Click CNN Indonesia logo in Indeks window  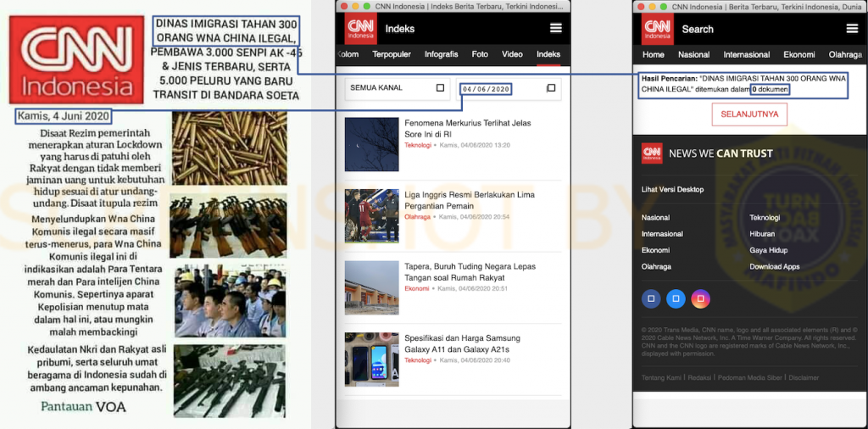tap(360, 28)
